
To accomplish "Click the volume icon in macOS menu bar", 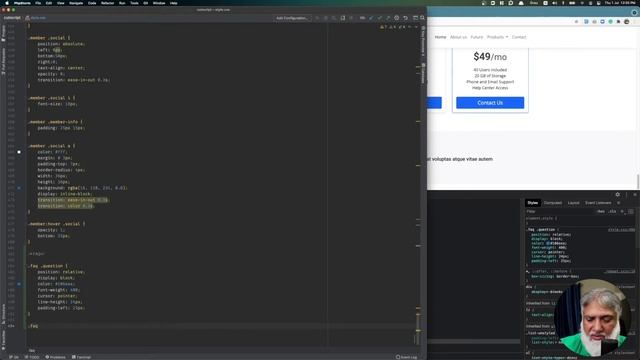I will point(555,3).
